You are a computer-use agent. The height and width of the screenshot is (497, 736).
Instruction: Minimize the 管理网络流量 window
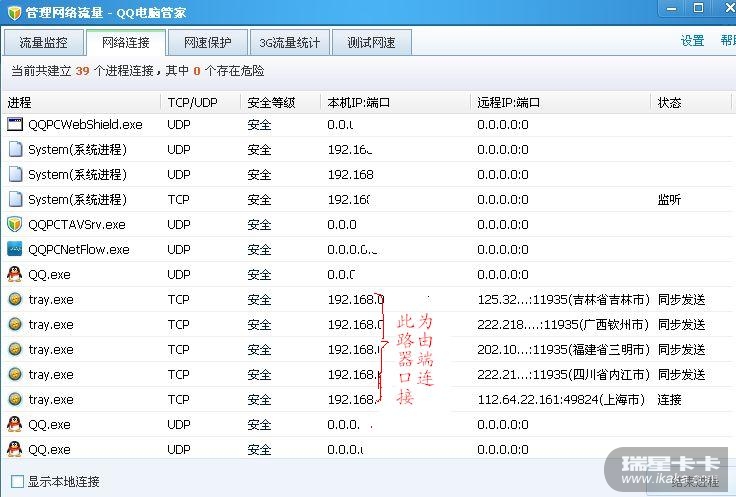[x=672, y=8]
